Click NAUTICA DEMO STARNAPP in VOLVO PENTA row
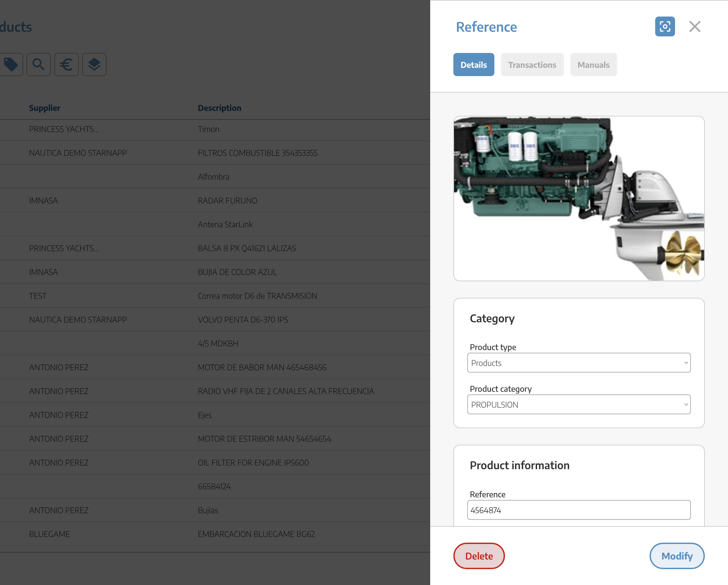The width and height of the screenshot is (728, 585). point(78,320)
